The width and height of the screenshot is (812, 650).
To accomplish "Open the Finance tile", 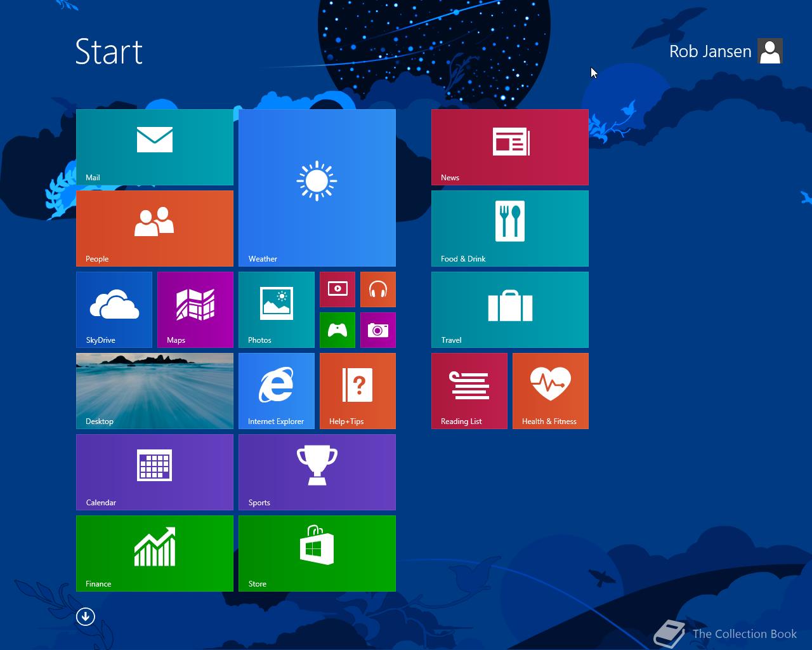I will [x=155, y=554].
